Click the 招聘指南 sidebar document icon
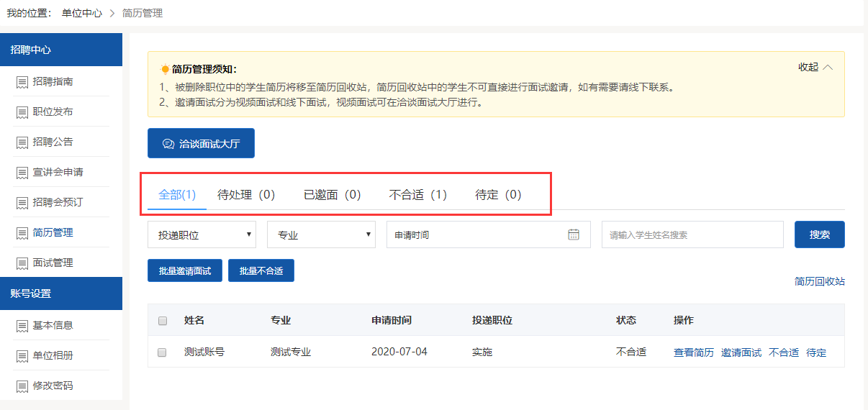868x410 pixels. click(22, 82)
